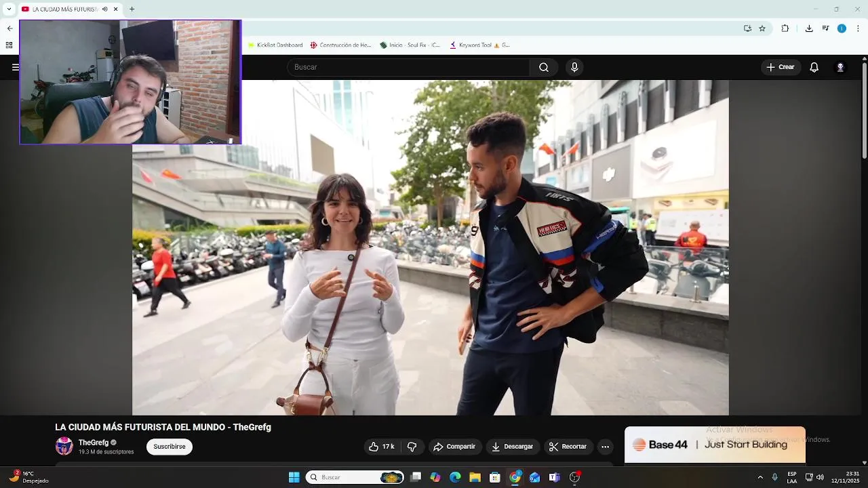Screen dimensions: 868x488
Task: Click the search magnifier button
Action: pyautogui.click(x=544, y=67)
